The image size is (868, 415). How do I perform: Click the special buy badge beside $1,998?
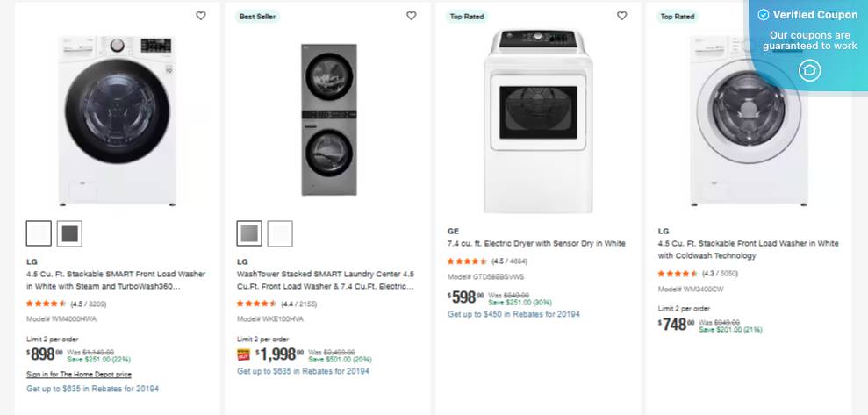[244, 354]
